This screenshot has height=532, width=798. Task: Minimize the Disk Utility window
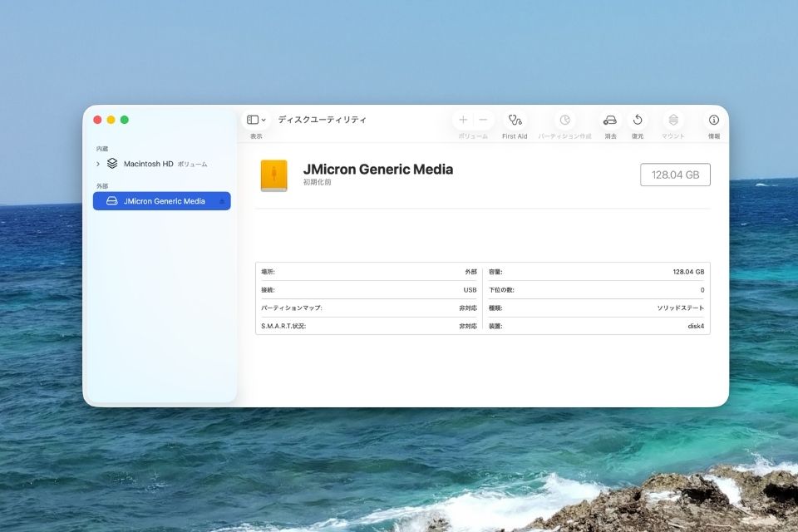(x=111, y=120)
